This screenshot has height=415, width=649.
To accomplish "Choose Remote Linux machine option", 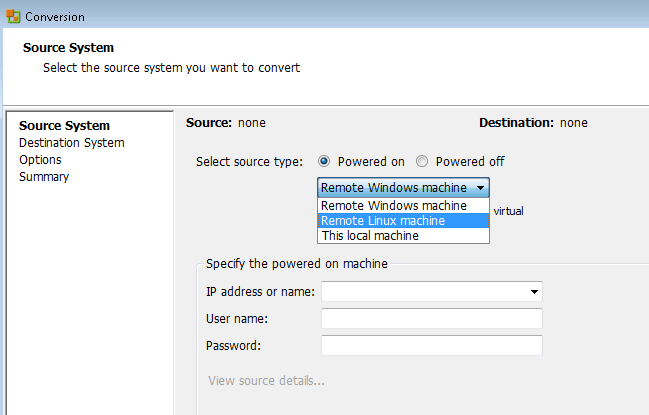I will point(403,221).
